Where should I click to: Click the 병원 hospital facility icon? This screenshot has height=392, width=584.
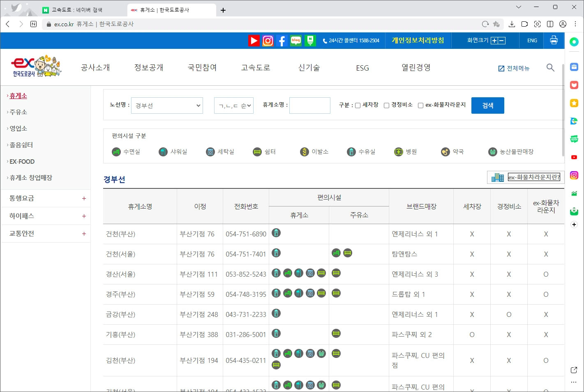(x=399, y=151)
